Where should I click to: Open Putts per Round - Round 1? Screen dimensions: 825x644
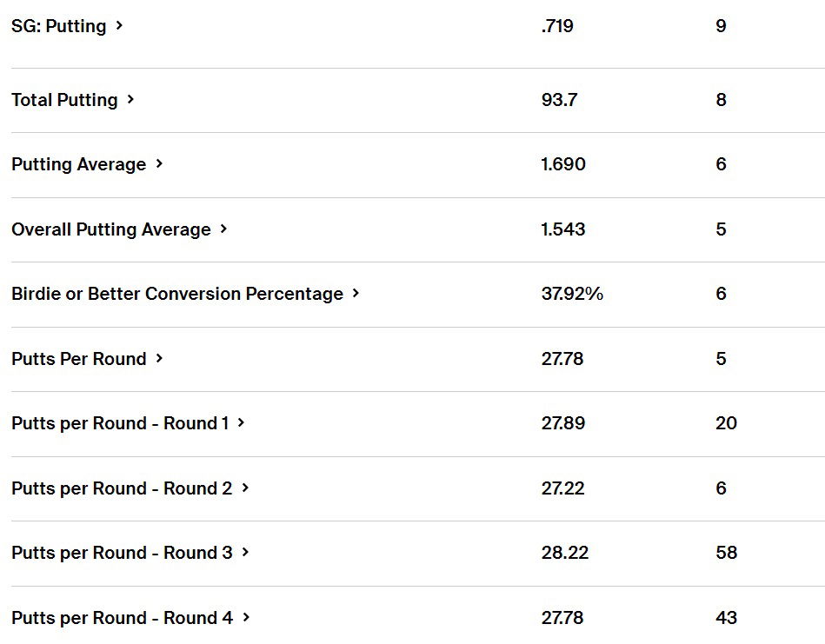click(x=120, y=423)
